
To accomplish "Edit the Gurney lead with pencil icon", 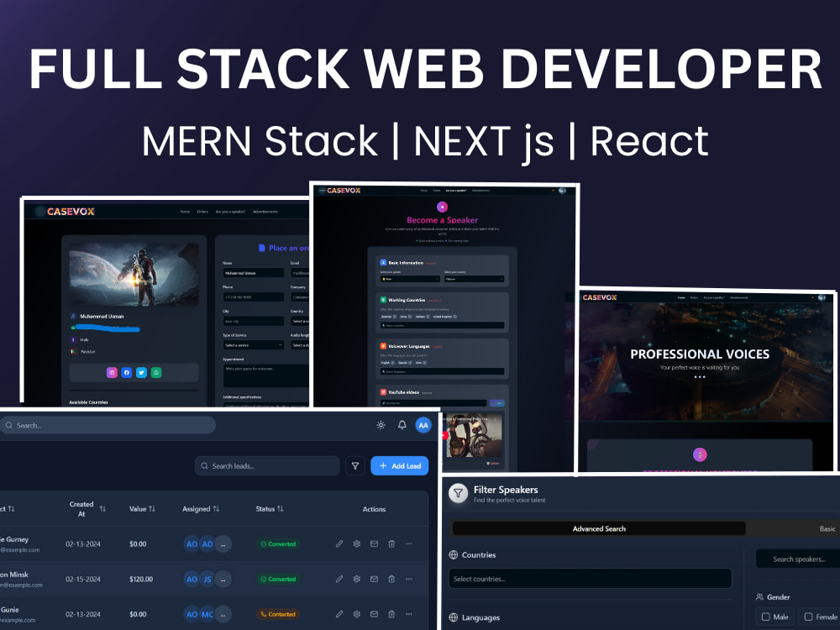I will (339, 543).
